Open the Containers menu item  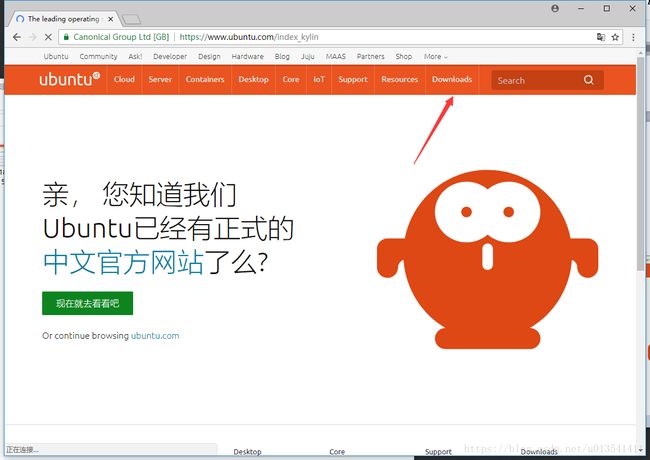[205, 79]
